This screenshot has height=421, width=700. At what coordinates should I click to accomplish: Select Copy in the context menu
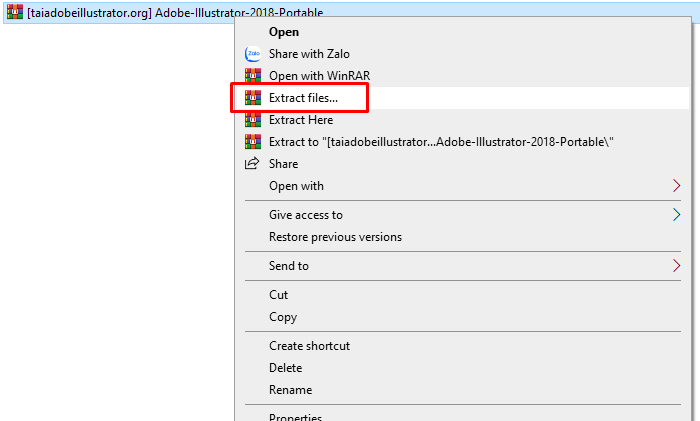click(x=283, y=317)
